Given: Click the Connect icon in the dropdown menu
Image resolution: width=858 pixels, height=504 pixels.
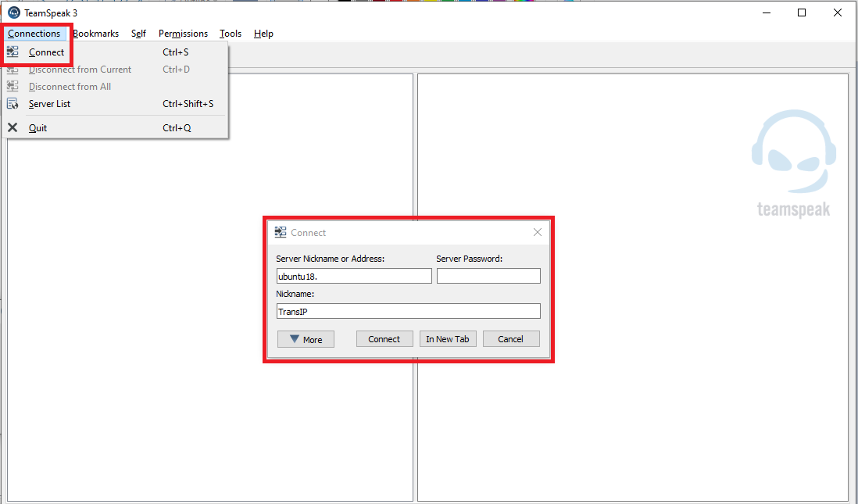Looking at the screenshot, I should [13, 52].
